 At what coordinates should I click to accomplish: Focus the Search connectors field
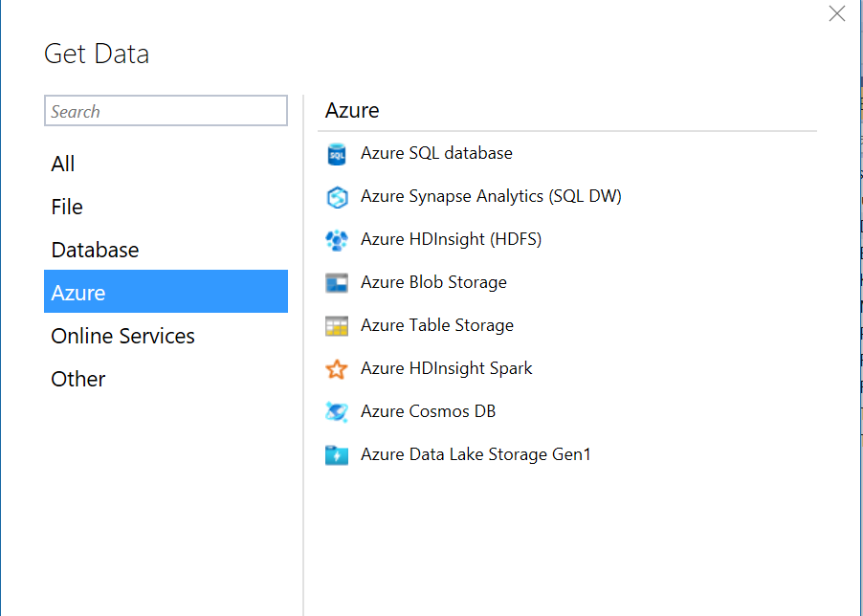pos(166,111)
